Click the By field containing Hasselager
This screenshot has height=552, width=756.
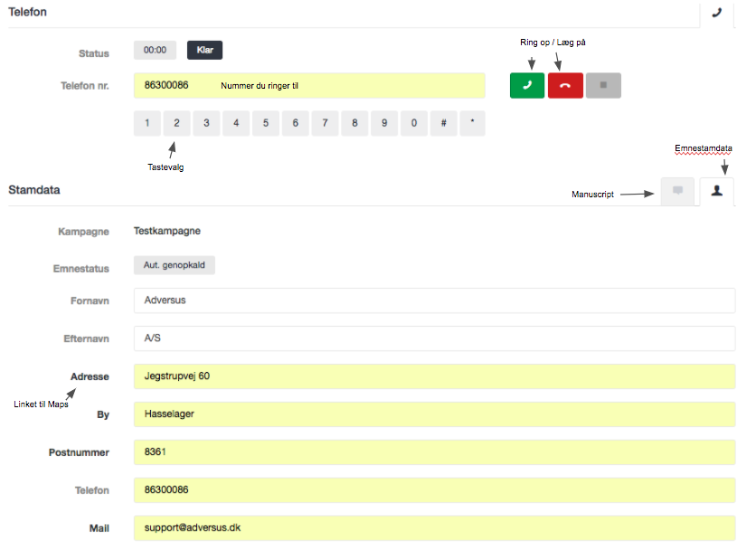pos(434,414)
